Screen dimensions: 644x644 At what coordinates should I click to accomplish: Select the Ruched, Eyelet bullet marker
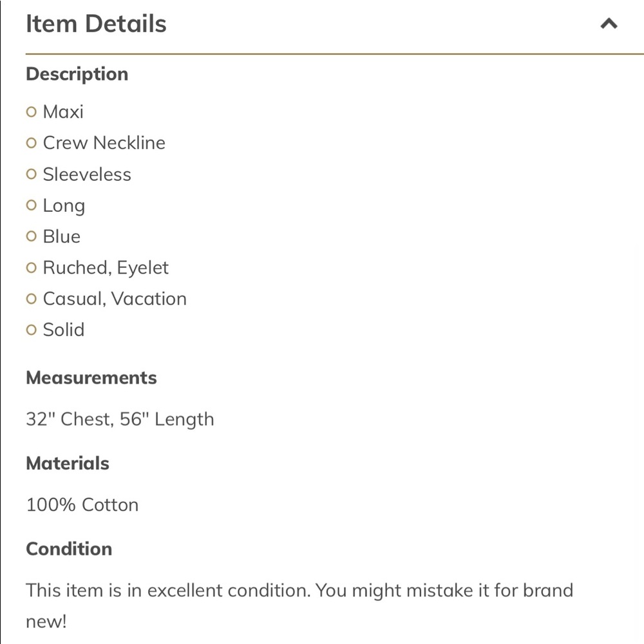[x=31, y=268]
